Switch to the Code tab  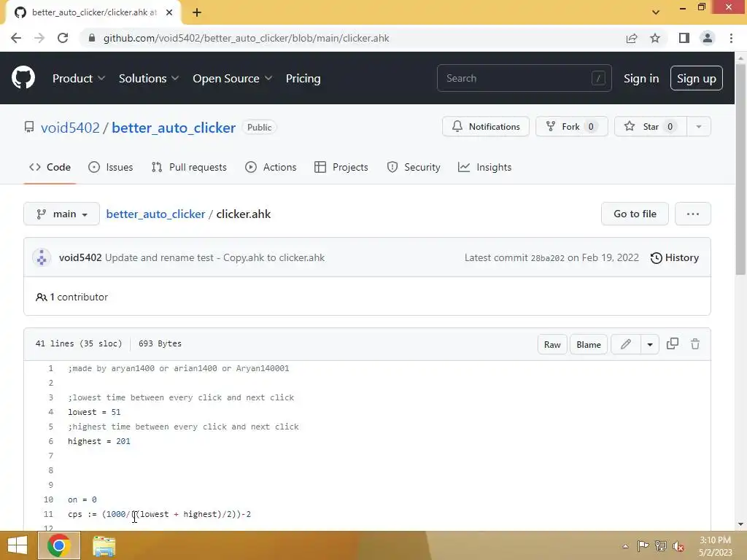(50, 167)
